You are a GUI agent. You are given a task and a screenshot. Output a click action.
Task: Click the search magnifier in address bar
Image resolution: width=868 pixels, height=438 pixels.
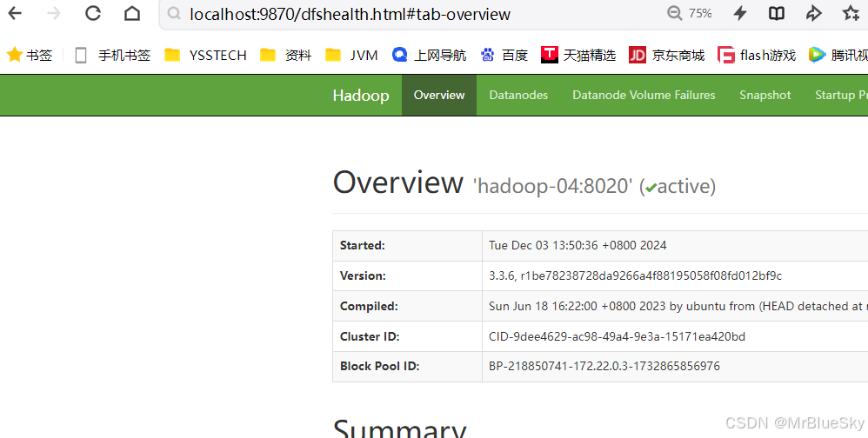tap(174, 13)
